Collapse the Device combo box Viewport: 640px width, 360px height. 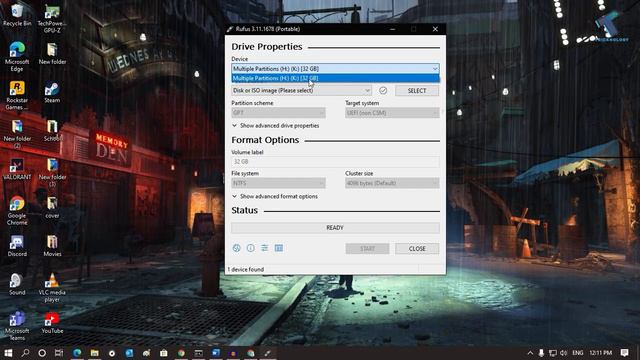coord(435,69)
